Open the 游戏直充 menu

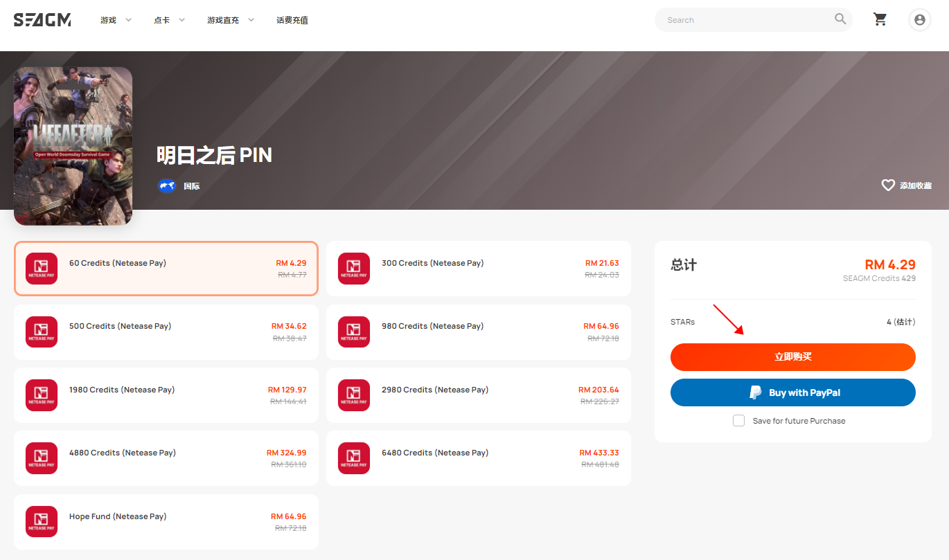pos(222,20)
